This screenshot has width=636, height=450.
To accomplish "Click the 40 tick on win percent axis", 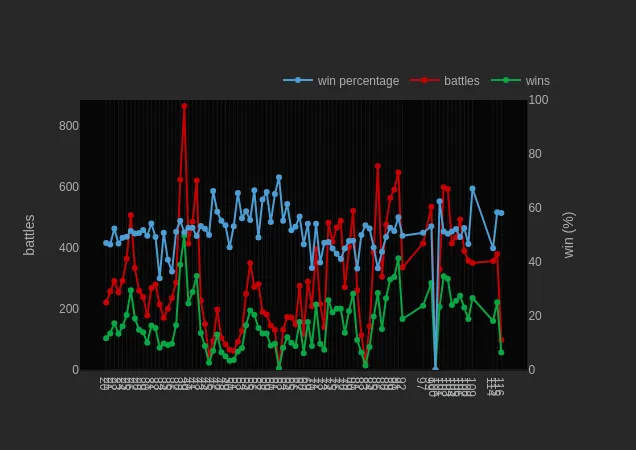I will click(535, 262).
